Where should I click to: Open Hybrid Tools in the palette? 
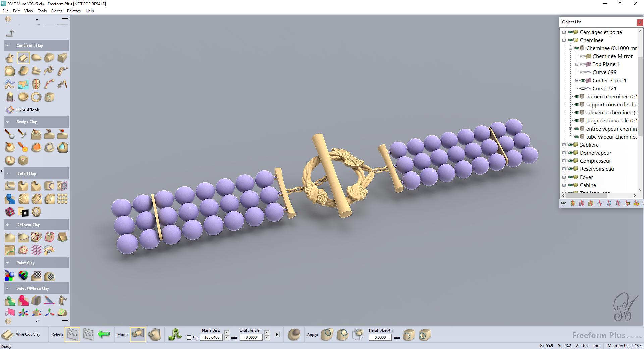point(28,110)
